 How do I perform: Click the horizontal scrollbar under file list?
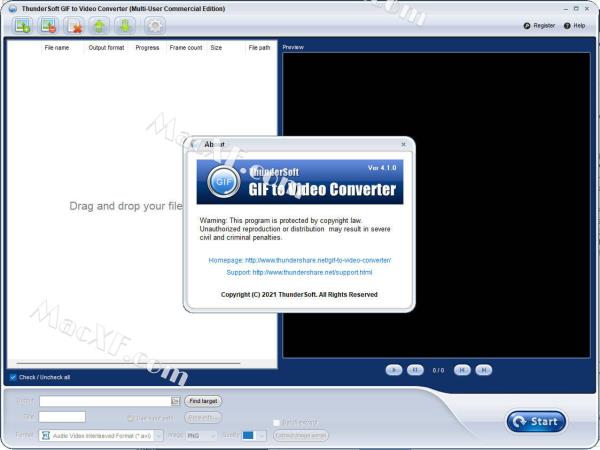pyautogui.click(x=128, y=363)
